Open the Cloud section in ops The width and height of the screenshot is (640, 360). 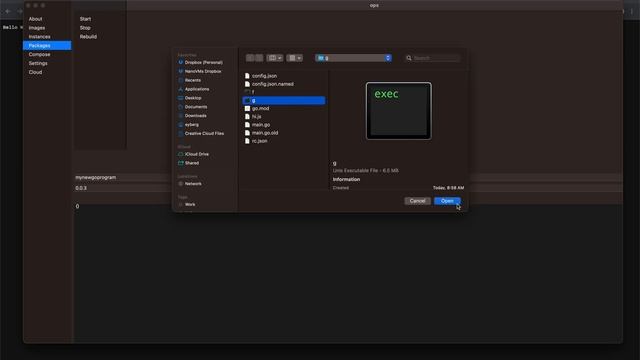coord(35,72)
